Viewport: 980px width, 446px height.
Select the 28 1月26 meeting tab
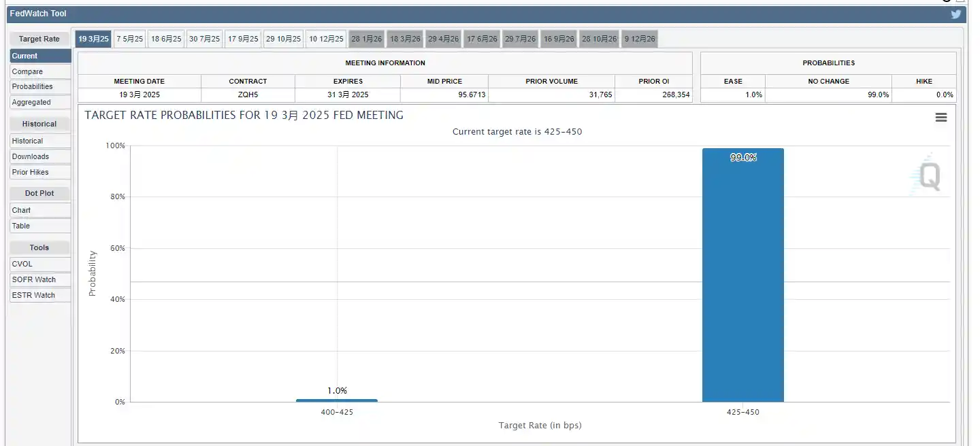367,39
